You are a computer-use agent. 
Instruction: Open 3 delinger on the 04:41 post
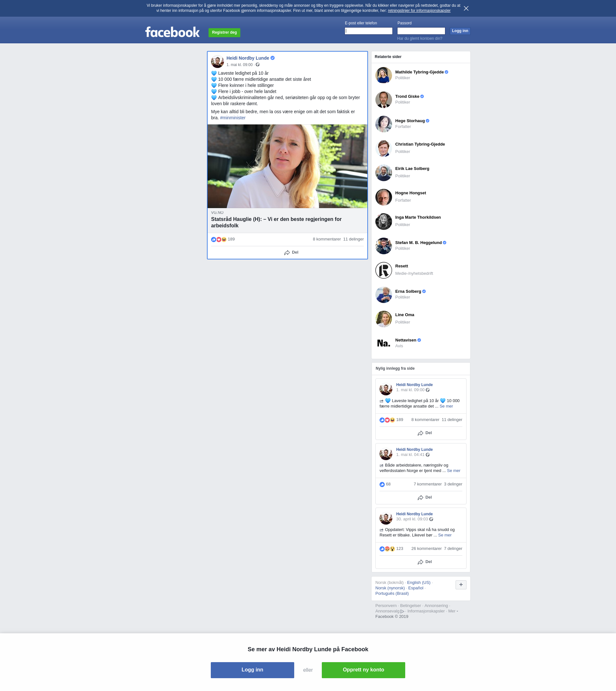click(453, 484)
